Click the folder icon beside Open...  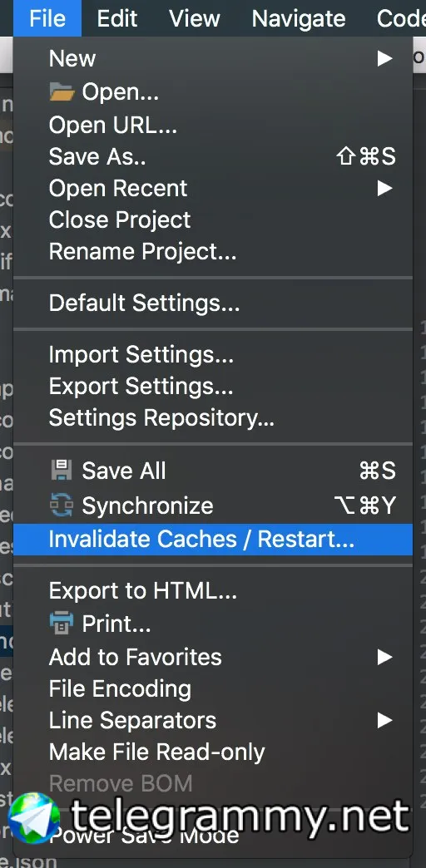coord(62,92)
